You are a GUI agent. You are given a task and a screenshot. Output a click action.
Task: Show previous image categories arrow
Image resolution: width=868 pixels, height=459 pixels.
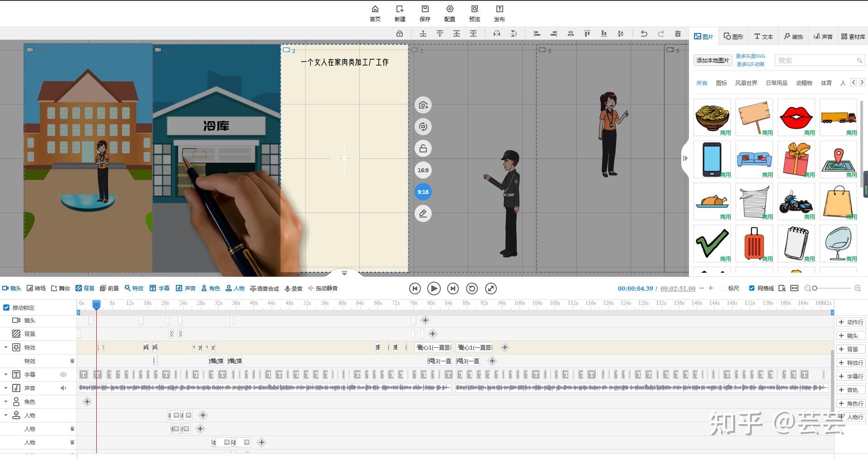(x=853, y=82)
